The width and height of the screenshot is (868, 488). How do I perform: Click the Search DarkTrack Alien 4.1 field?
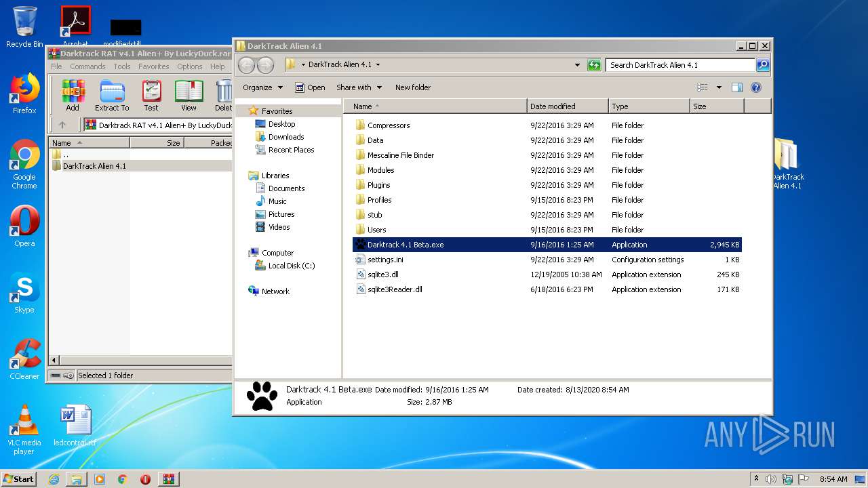point(680,65)
